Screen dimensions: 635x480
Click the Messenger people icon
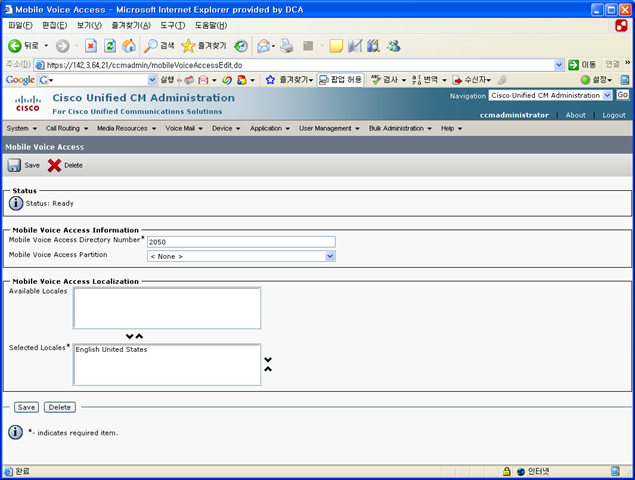(x=393, y=46)
